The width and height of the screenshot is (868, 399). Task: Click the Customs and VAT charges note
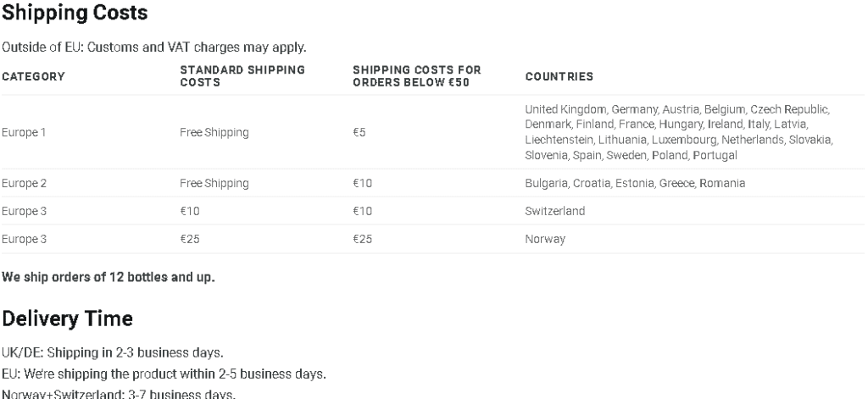click(x=154, y=47)
